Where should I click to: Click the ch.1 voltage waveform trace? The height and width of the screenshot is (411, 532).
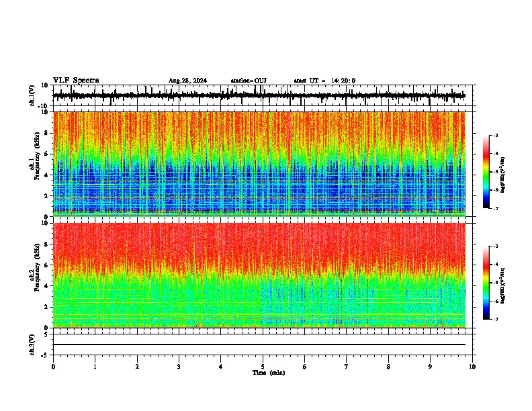[x=259, y=95]
